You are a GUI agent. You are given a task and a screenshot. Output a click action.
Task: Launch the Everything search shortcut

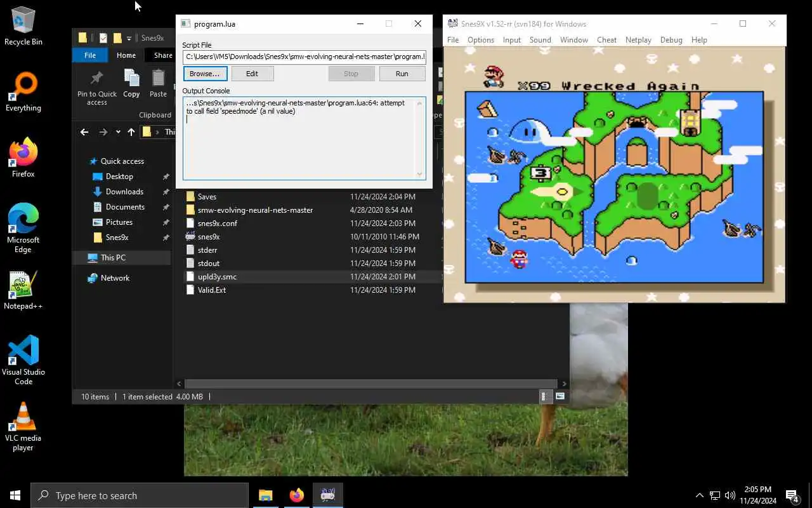(x=23, y=93)
